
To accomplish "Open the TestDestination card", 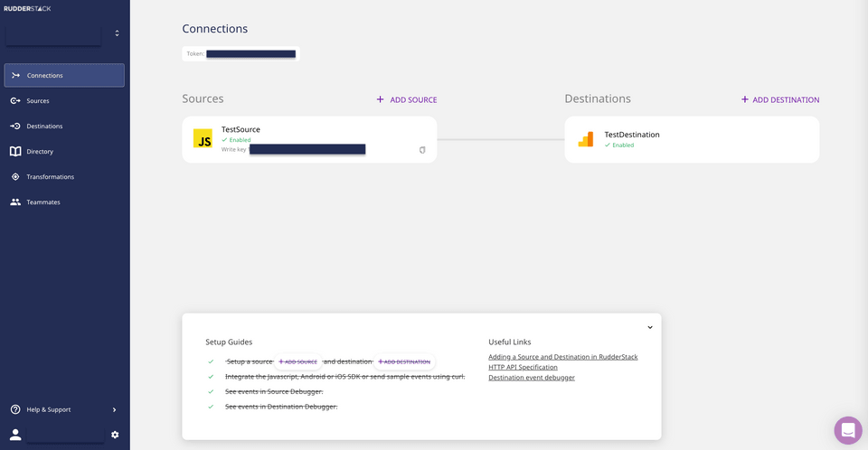I will tap(692, 139).
